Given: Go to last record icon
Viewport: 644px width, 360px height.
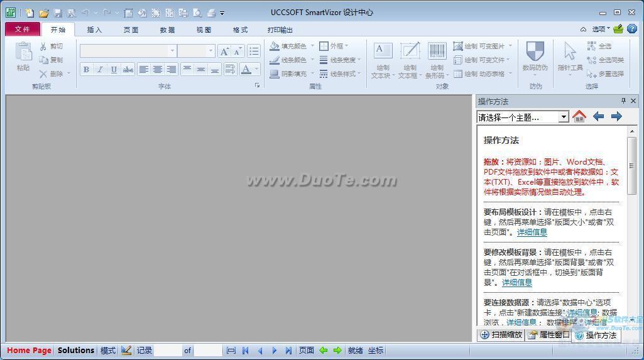Looking at the screenshot, I should [x=288, y=350].
